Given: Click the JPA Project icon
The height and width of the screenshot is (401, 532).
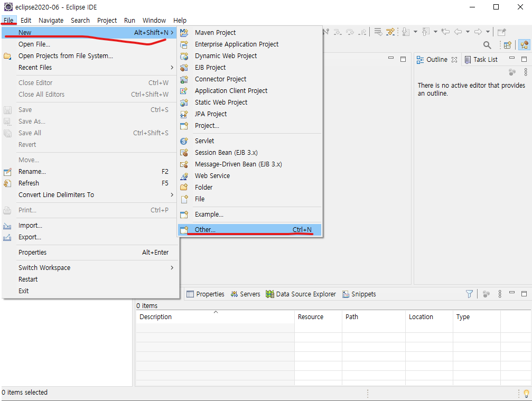Looking at the screenshot, I should (184, 114).
